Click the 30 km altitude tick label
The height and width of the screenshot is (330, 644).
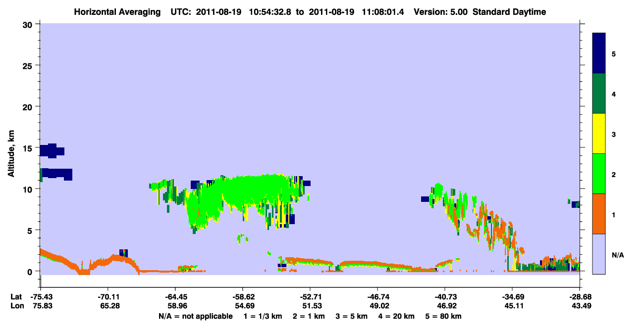click(x=29, y=24)
